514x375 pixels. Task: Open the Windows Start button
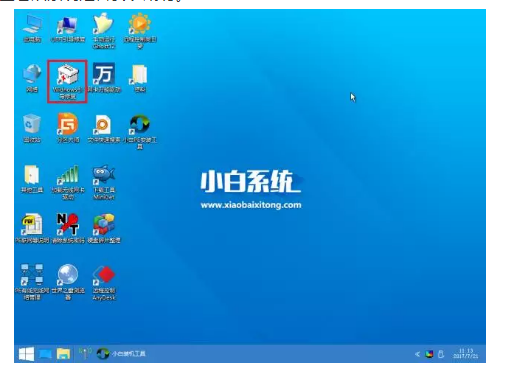point(26,354)
